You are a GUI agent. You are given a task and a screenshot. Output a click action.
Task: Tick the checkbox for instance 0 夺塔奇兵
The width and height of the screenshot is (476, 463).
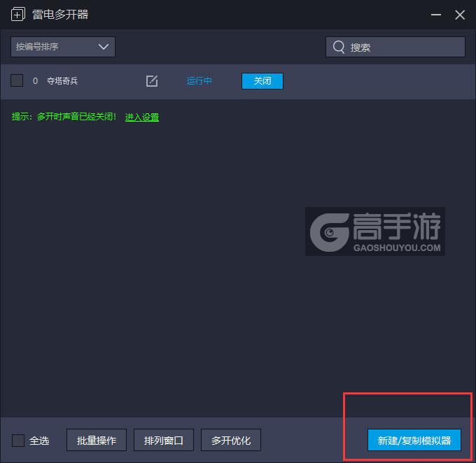tap(17, 80)
